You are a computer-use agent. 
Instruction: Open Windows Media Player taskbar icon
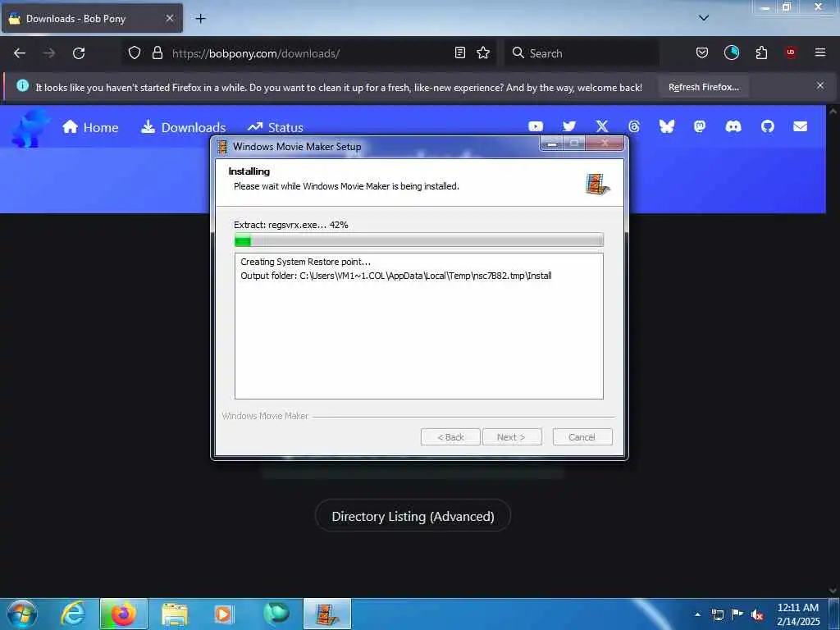click(224, 614)
